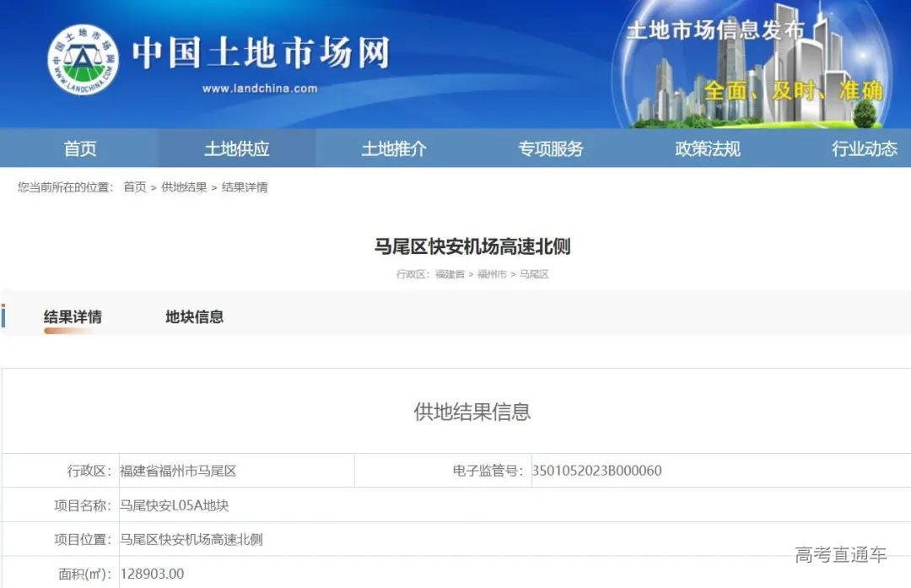Screen dimensions: 911x588
Task: Click the 高考直通车 watermark text
Action: [838, 553]
